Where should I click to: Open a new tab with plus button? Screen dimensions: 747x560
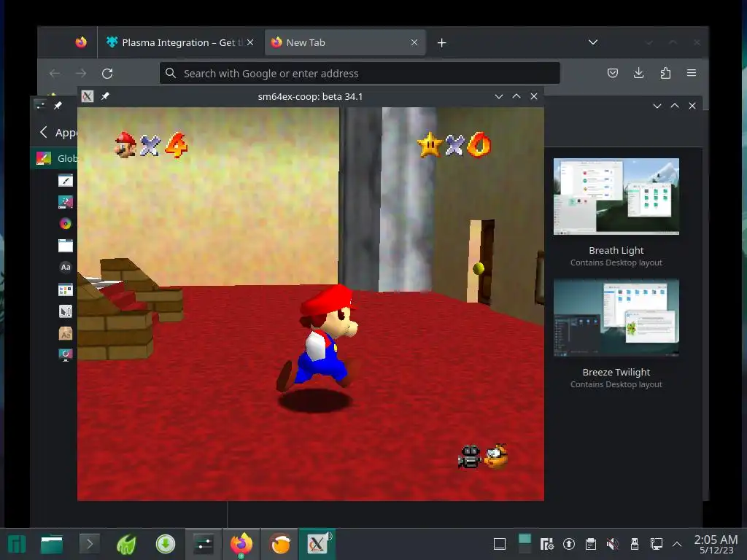pos(441,43)
